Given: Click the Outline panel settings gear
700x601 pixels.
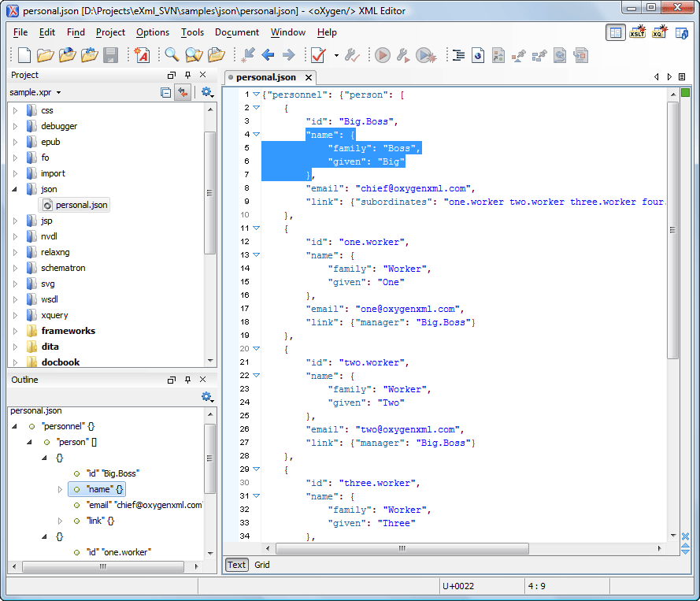Looking at the screenshot, I should 207,397.
